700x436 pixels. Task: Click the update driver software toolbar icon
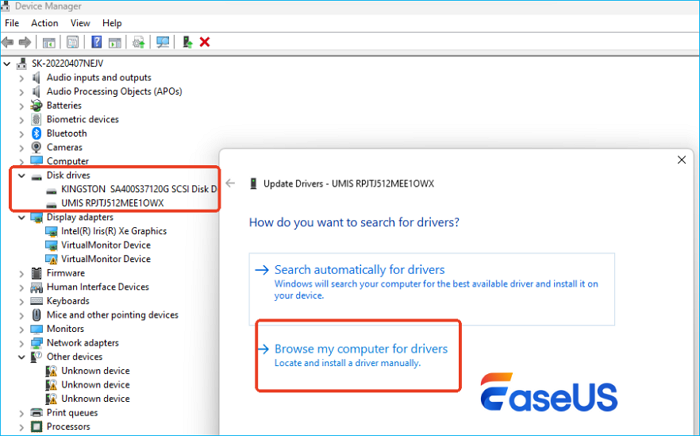139,42
